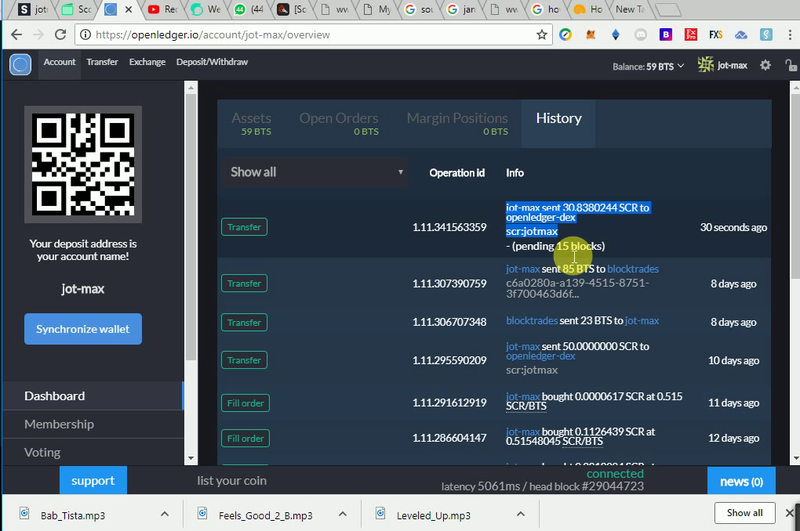Click the Bab_Tista.mp3 download file icon
The height and width of the screenshot is (531, 800).
pyautogui.click(x=24, y=513)
